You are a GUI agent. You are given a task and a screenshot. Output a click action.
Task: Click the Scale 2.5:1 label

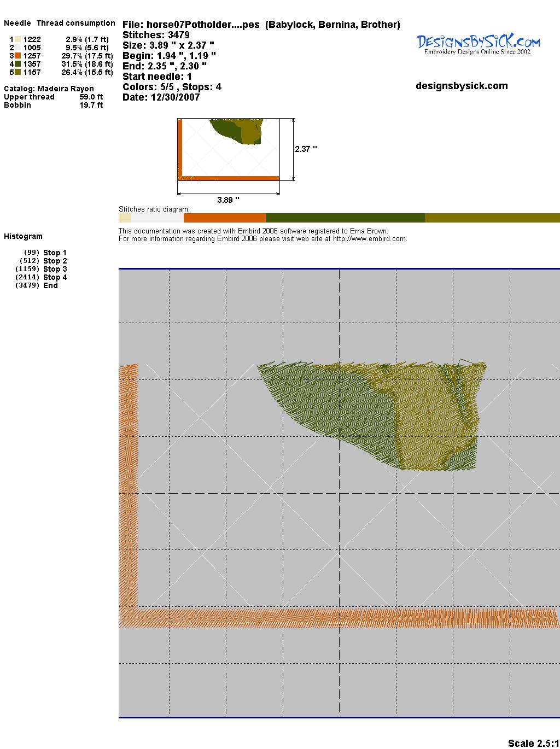(x=533, y=743)
